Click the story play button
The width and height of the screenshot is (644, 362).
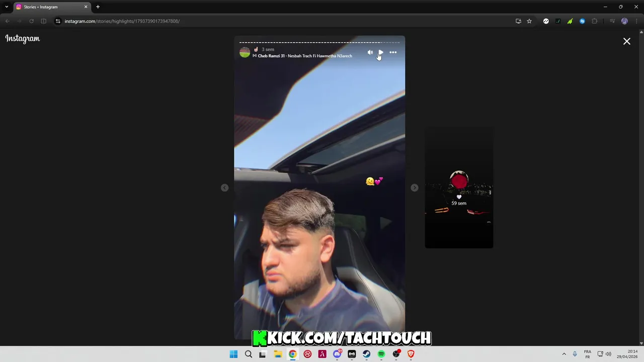tap(381, 52)
